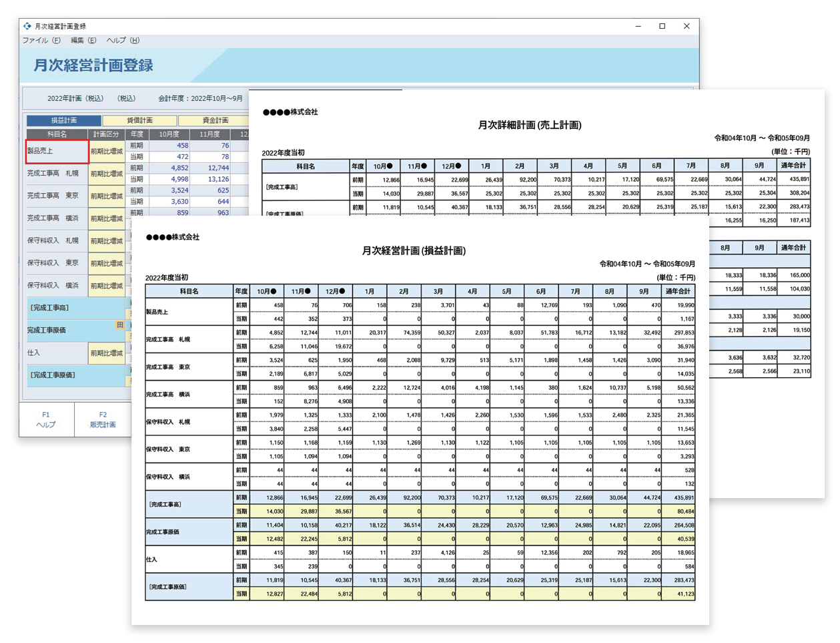Select the [完成工事原価] subtotal row in the grid

click(75, 375)
